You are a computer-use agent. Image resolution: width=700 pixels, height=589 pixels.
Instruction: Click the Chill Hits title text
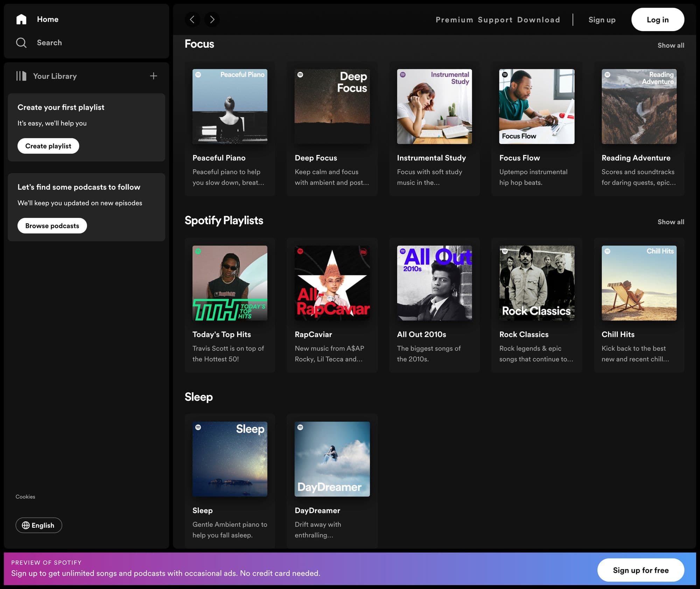tap(618, 334)
